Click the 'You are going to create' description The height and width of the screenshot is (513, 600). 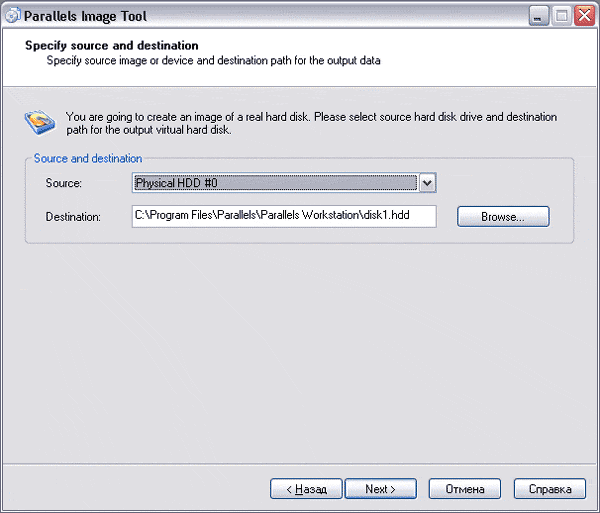click(x=311, y=123)
